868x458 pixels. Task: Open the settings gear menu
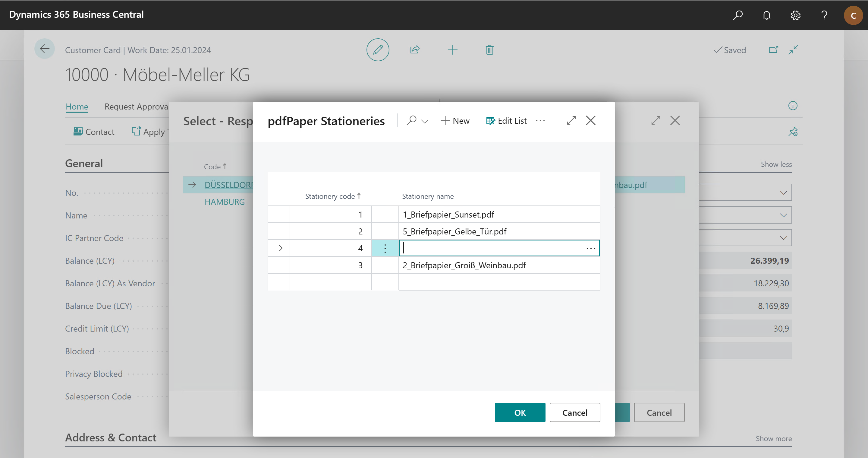pyautogui.click(x=796, y=15)
